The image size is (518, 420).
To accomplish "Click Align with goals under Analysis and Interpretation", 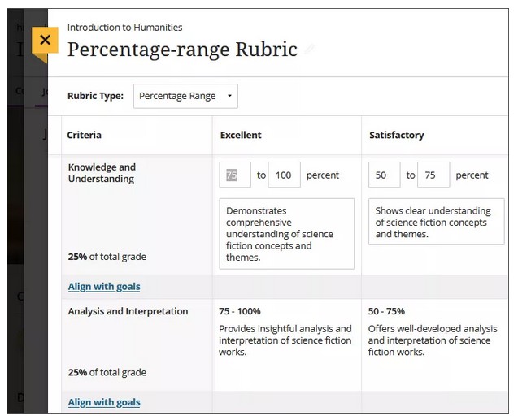I will (x=104, y=402).
